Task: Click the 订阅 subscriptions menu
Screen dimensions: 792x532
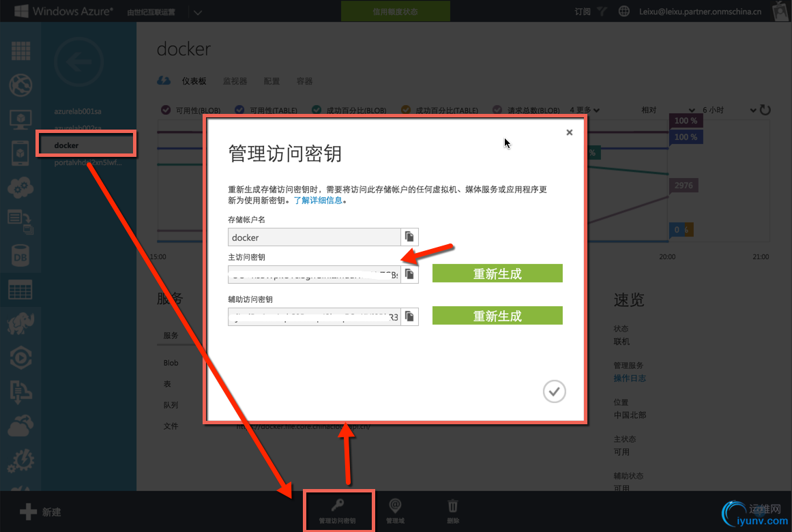Action: click(x=583, y=12)
